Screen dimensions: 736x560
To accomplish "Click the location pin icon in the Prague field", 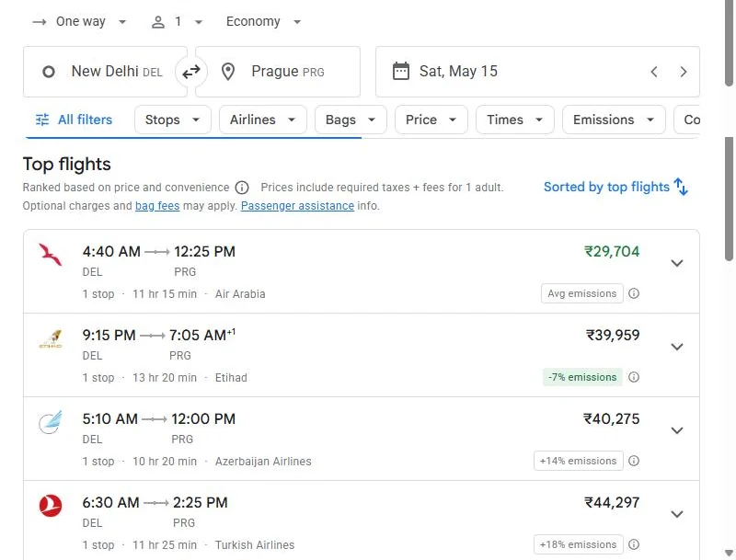I will 228,72.
